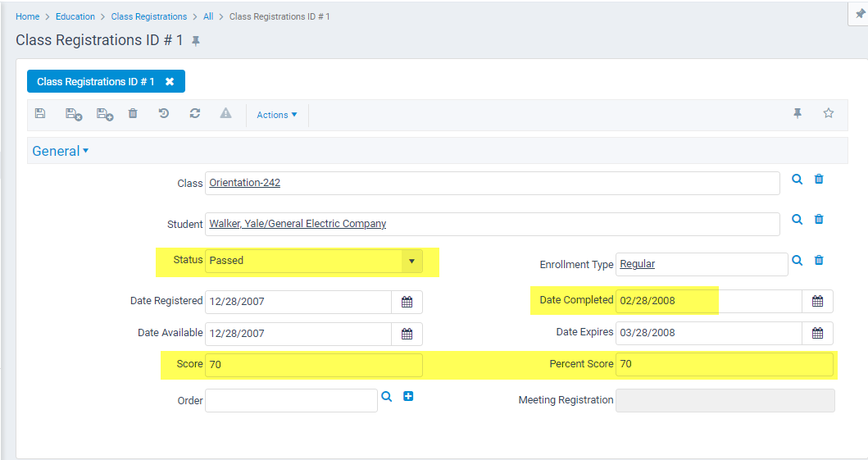Open the Date Registered calendar picker
This screenshot has height=460, width=868.
[407, 303]
